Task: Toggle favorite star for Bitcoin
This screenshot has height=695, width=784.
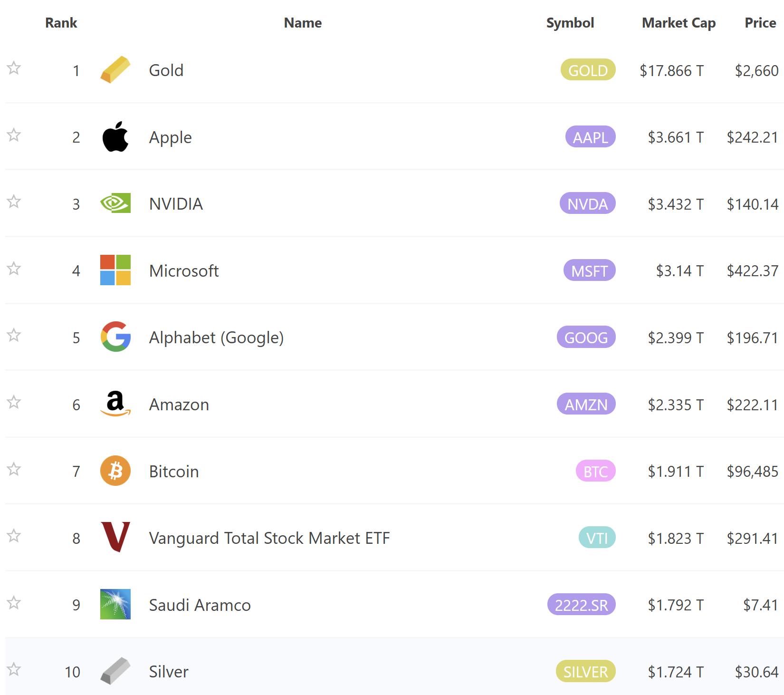Action: [14, 469]
